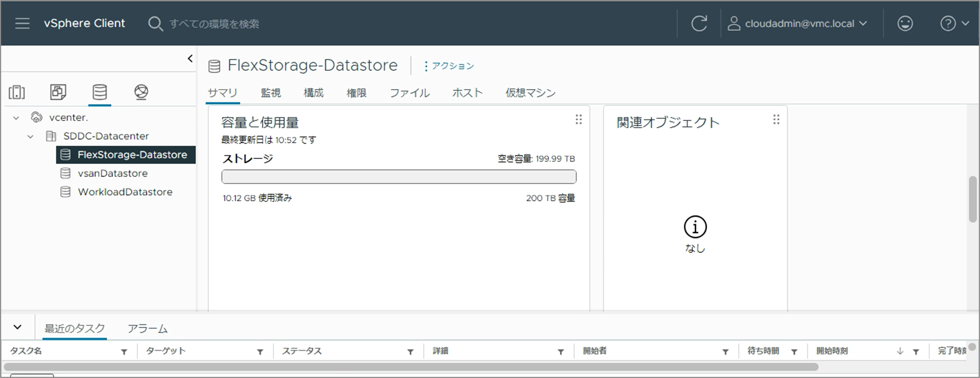The width and height of the screenshot is (980, 378).
Task: Open the ファイル tab
Action: [410, 92]
